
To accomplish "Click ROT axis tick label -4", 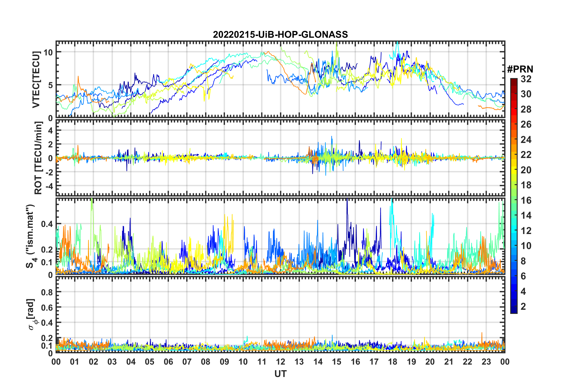I will [49, 186].
